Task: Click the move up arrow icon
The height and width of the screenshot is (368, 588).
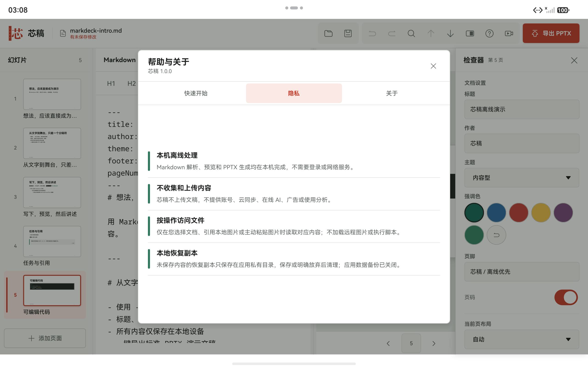Action: point(431,33)
